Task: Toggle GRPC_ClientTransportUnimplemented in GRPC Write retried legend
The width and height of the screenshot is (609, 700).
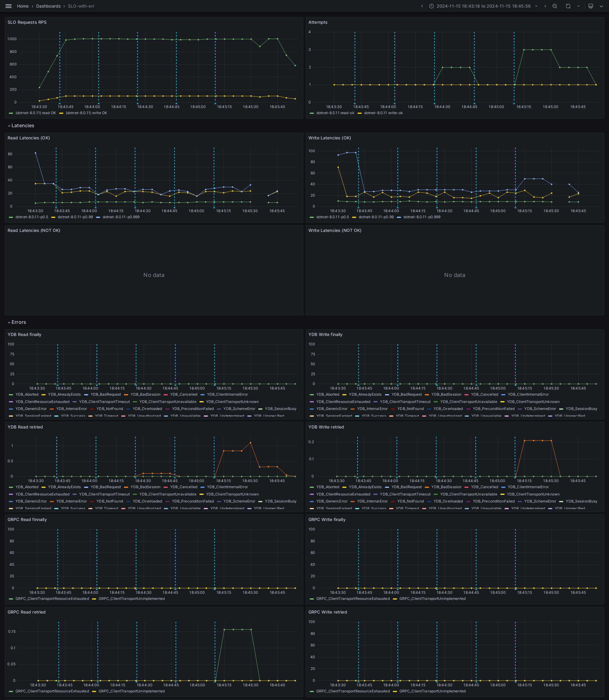Action: click(433, 691)
